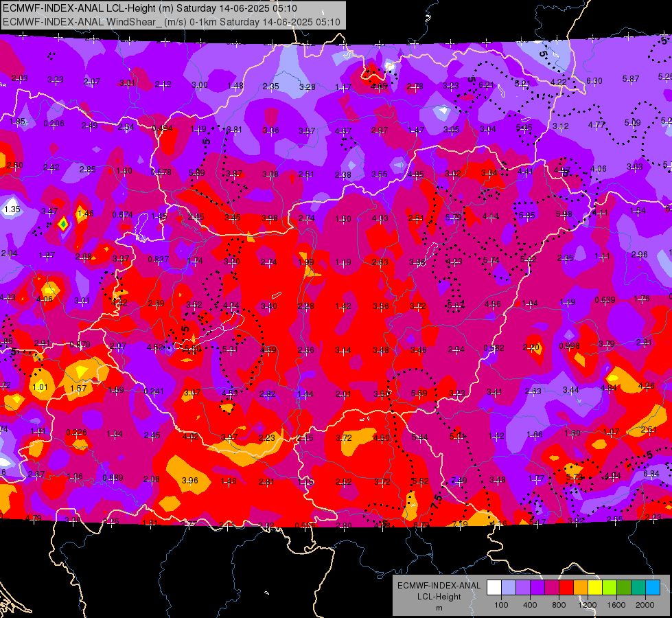
Task: Click the medium purple legend swatch
Action: click(523, 587)
